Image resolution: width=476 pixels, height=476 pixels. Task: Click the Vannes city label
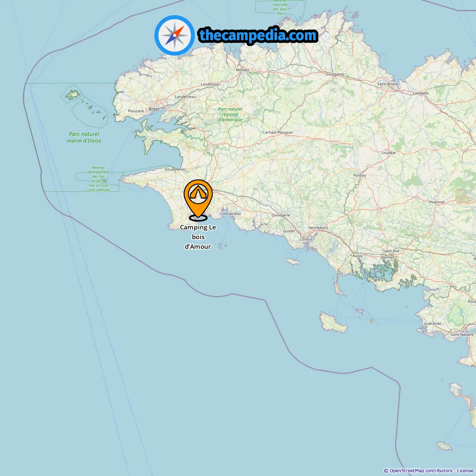(388, 257)
